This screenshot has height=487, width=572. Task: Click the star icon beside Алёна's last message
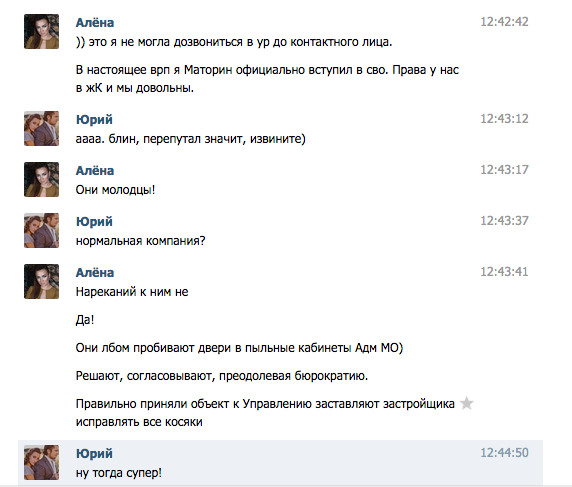point(467,403)
